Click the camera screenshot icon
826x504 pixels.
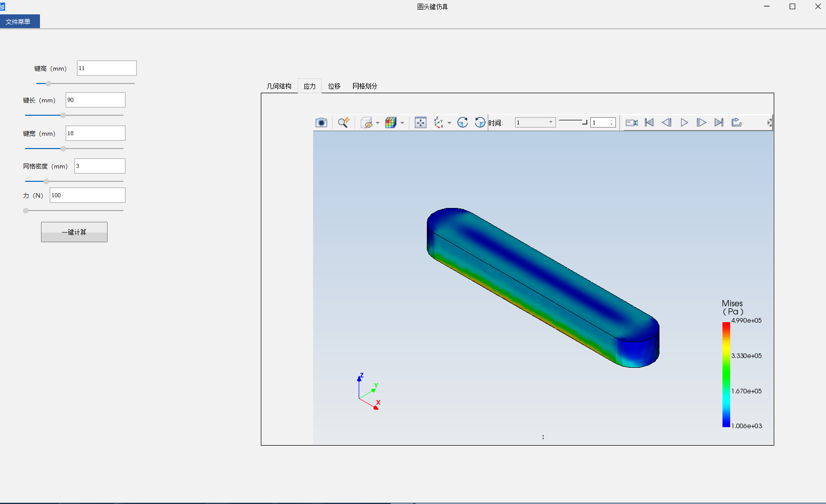click(x=321, y=122)
